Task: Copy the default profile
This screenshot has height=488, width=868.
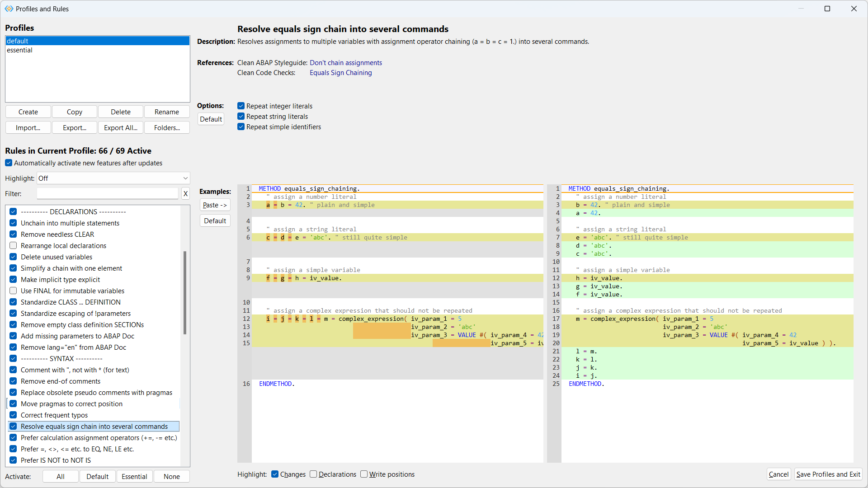Action: (74, 112)
